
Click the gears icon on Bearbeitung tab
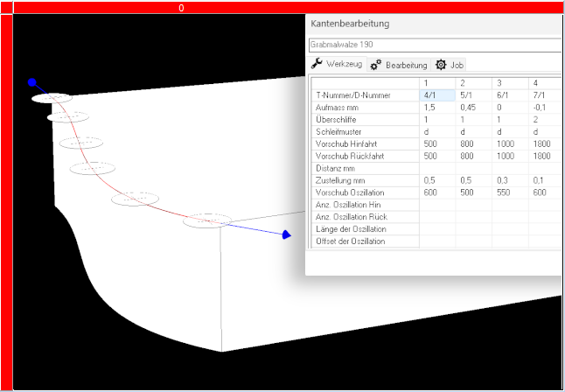coord(375,65)
